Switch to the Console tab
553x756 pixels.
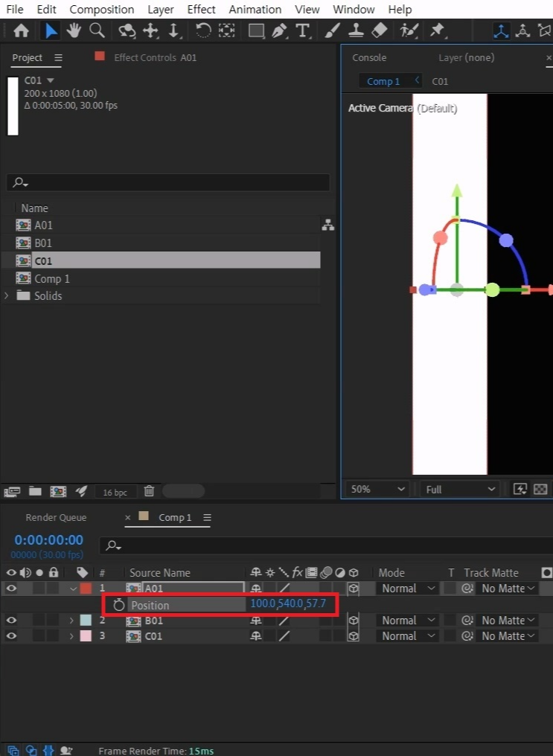369,57
